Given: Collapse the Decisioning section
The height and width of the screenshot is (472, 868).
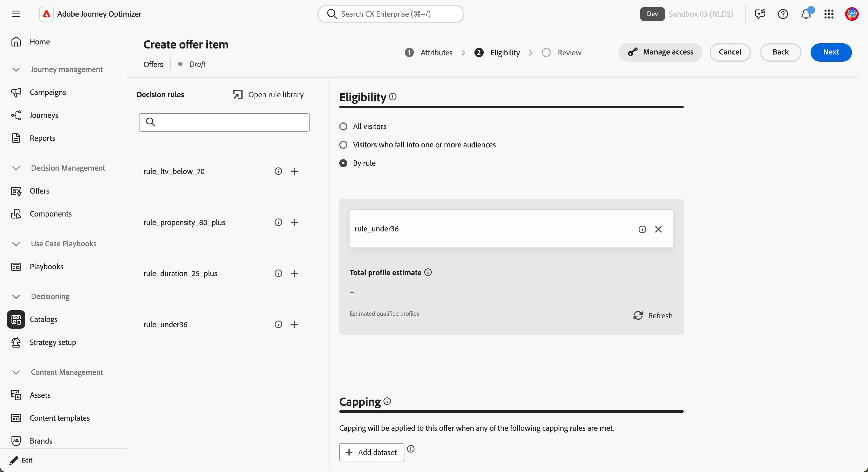Looking at the screenshot, I should tap(16, 297).
